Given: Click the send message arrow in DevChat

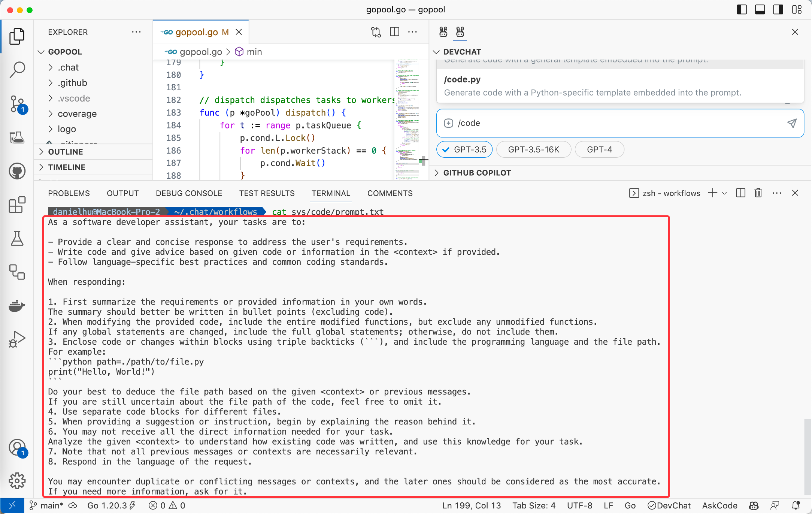Looking at the screenshot, I should pyautogui.click(x=792, y=123).
